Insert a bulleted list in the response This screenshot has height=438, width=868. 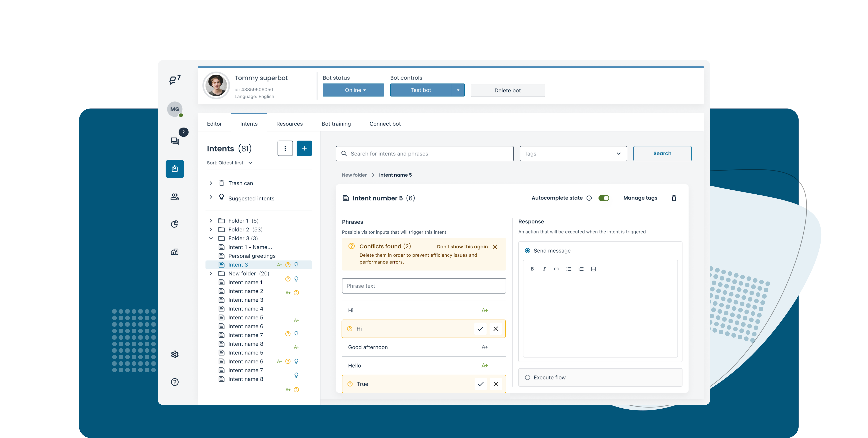point(569,269)
